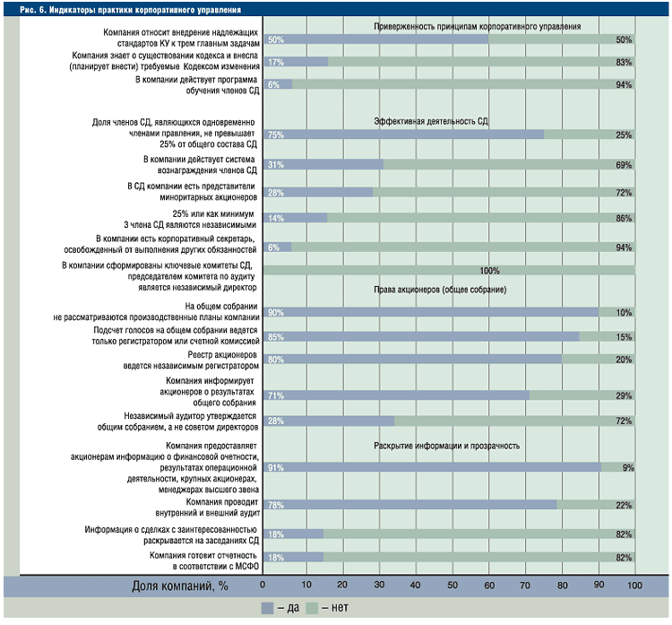Select the heading 'Приверженность принципам корпоративного управления'
Screen dimensions: 672x625
coord(478,27)
